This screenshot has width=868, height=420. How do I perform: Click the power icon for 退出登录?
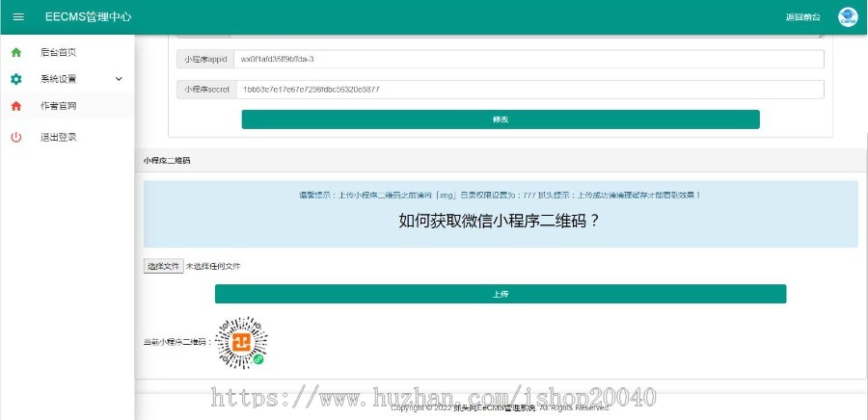16,137
